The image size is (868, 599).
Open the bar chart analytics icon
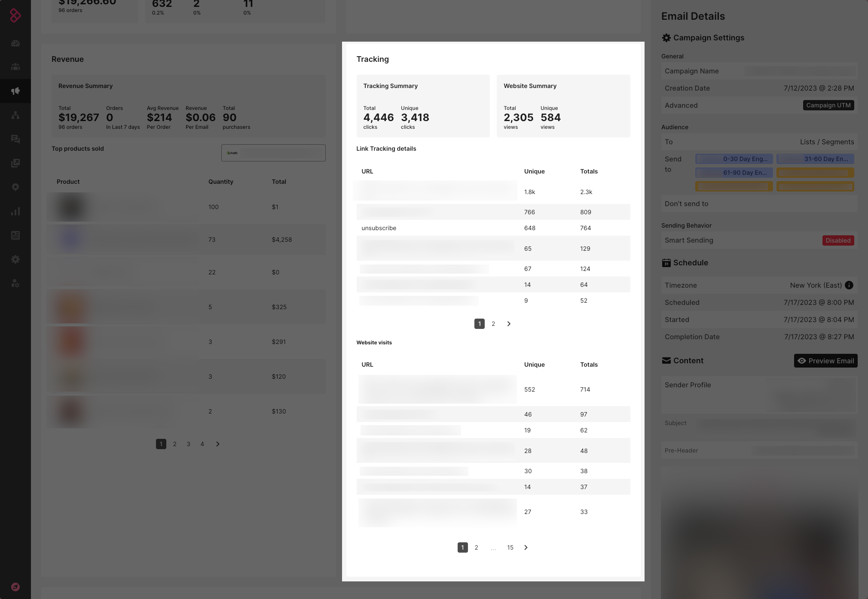tap(15, 211)
